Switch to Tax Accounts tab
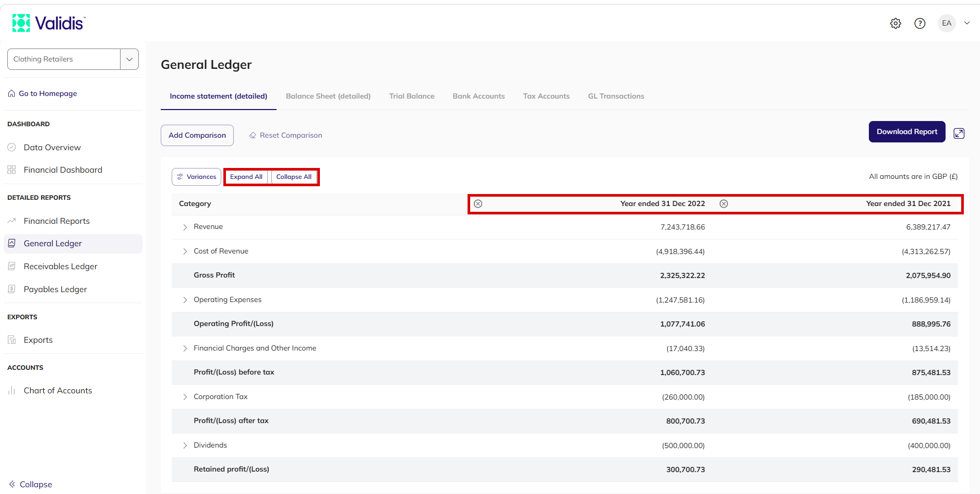This screenshot has width=980, height=494. coord(546,97)
